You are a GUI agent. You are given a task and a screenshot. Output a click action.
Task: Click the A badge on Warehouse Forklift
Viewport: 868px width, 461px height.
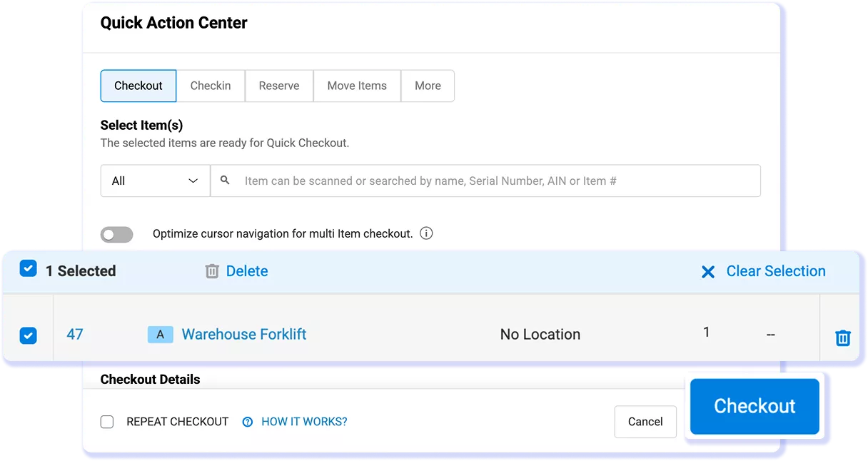tap(161, 334)
